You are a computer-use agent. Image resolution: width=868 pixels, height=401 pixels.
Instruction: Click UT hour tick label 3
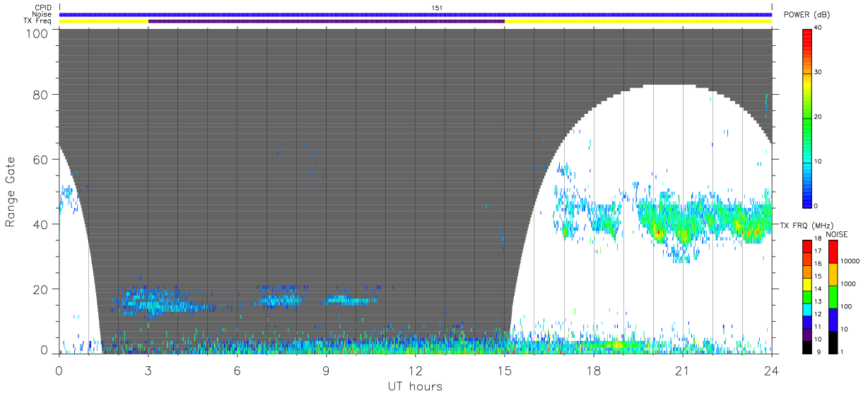148,370
